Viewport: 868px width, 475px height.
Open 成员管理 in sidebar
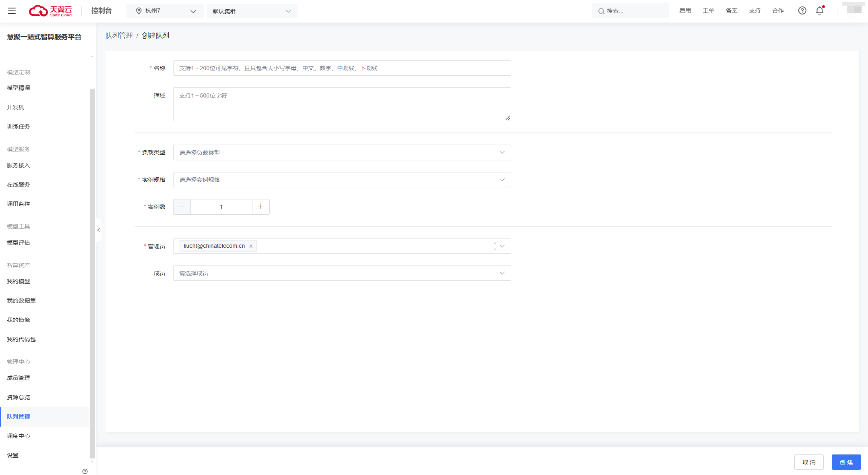tap(19, 378)
